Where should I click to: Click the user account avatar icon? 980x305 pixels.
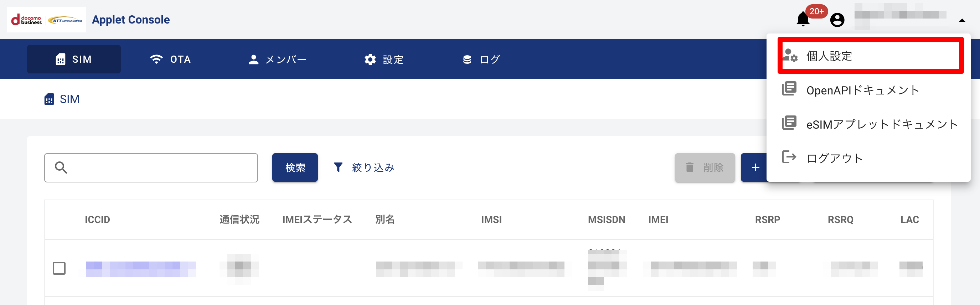pyautogui.click(x=837, y=20)
